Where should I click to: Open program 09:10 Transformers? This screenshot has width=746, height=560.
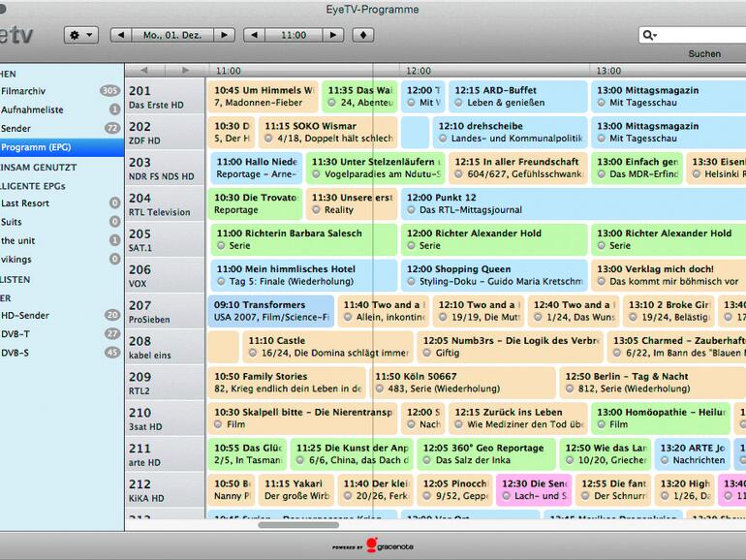tap(270, 311)
